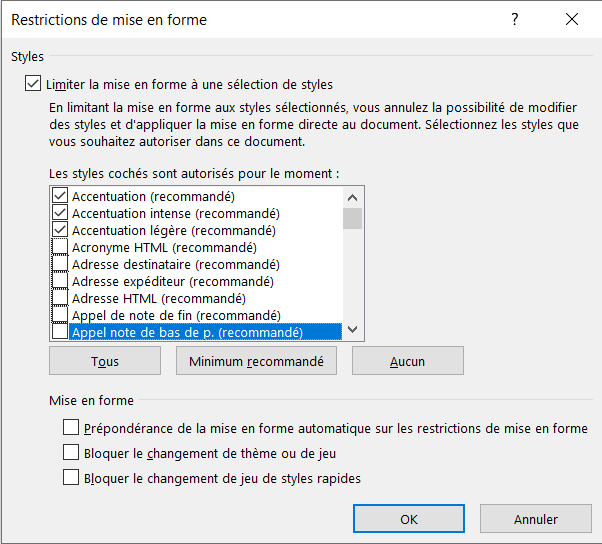Image resolution: width=602 pixels, height=544 pixels.
Task: Check the Acronyme HTML style box
Action: 60,248
